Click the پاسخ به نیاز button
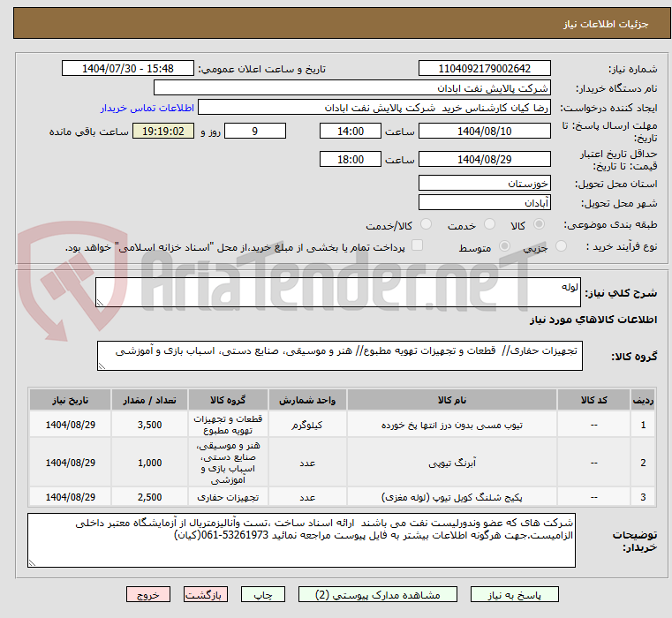The image size is (672, 618). [514, 595]
